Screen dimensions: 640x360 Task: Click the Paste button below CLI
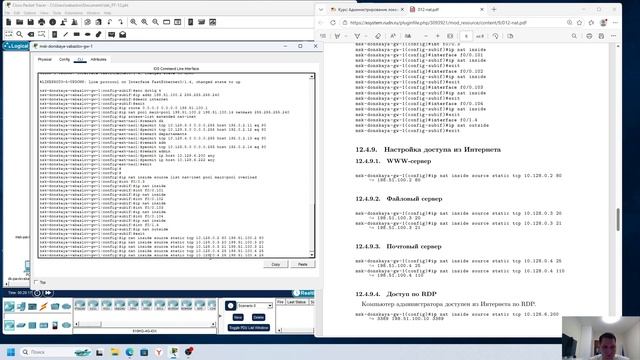(x=302, y=264)
